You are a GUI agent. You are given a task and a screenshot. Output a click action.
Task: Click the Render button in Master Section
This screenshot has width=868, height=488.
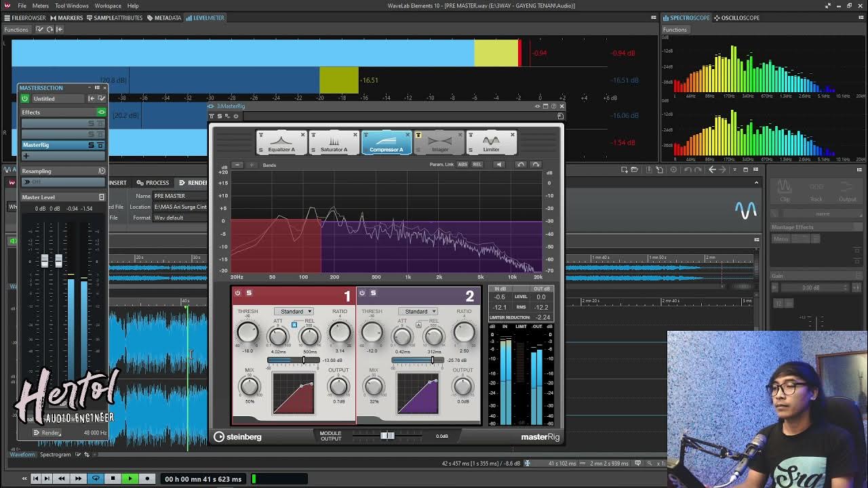pos(47,432)
